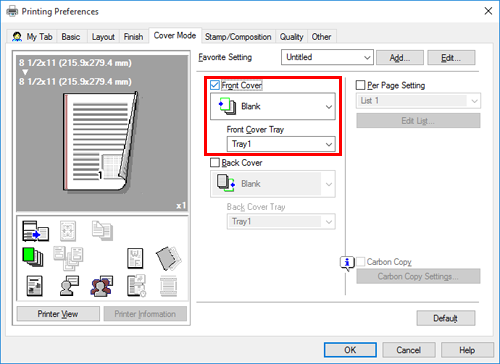Click the Printer View button
Viewport: 500px width, 364px height.
click(x=58, y=314)
